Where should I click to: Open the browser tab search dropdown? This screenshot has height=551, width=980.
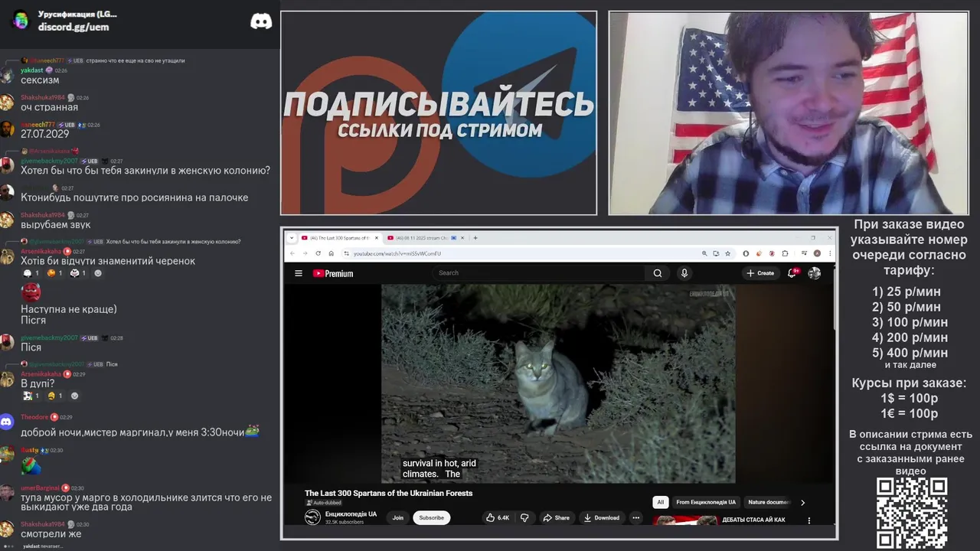pyautogui.click(x=292, y=238)
